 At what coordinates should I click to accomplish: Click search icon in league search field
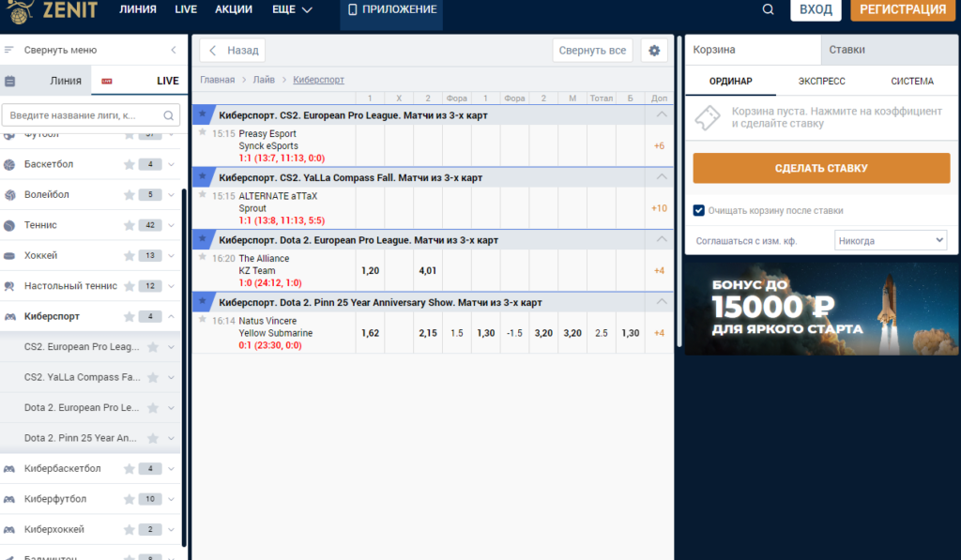pos(169,115)
